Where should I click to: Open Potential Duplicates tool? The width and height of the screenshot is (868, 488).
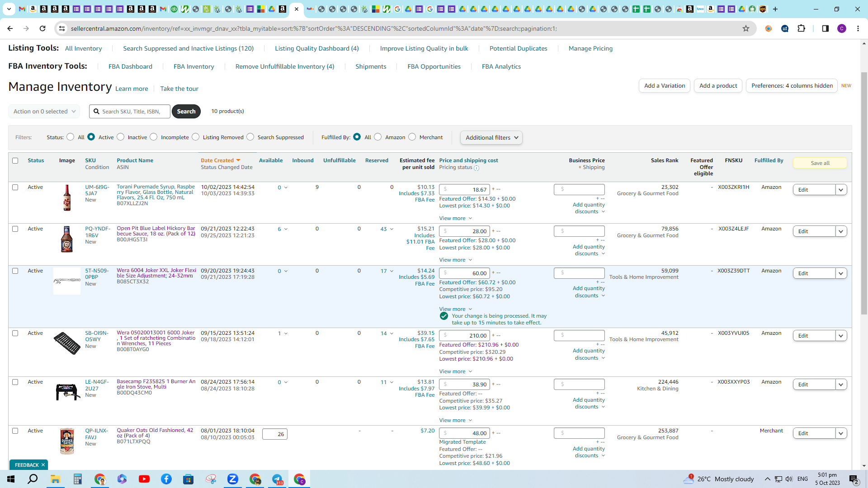coord(518,48)
